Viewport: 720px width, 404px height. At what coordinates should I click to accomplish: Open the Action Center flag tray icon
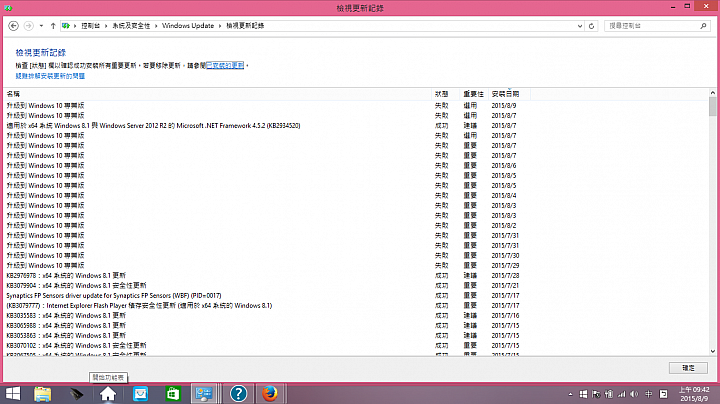(596, 394)
